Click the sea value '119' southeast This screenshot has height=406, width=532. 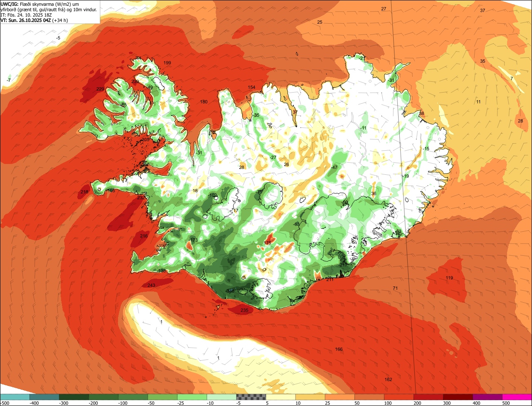449,278
